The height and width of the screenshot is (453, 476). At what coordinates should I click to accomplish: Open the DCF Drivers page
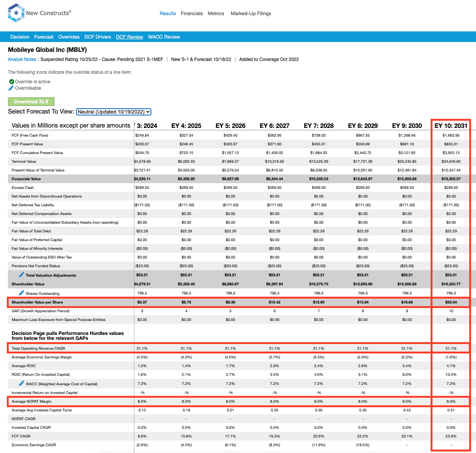[98, 37]
